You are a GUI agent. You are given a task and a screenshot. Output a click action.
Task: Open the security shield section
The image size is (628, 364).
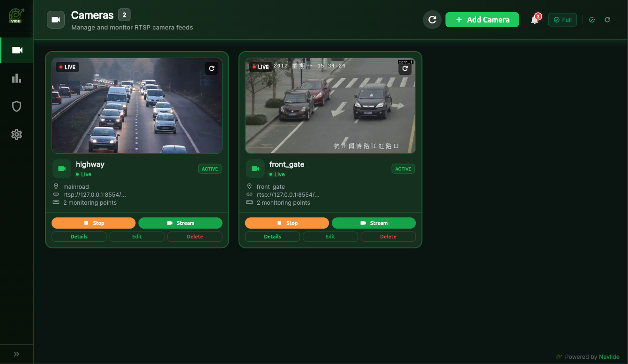[16, 106]
